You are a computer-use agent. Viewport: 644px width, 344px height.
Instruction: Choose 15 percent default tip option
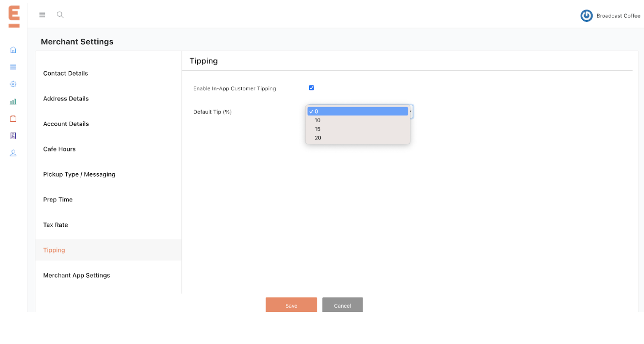(x=317, y=129)
